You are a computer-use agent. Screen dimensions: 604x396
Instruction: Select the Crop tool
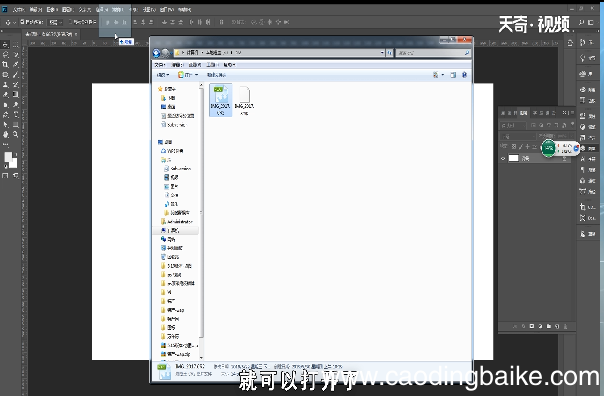point(5,65)
